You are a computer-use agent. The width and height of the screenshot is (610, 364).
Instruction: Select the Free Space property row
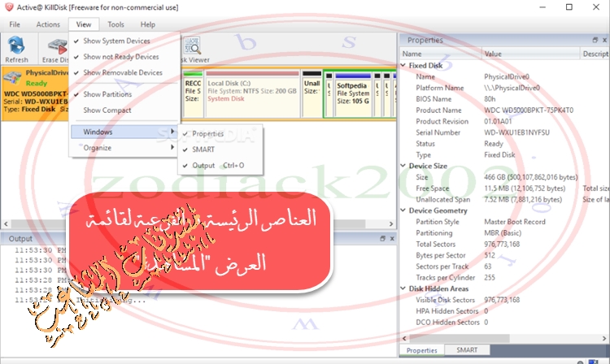click(x=504, y=188)
